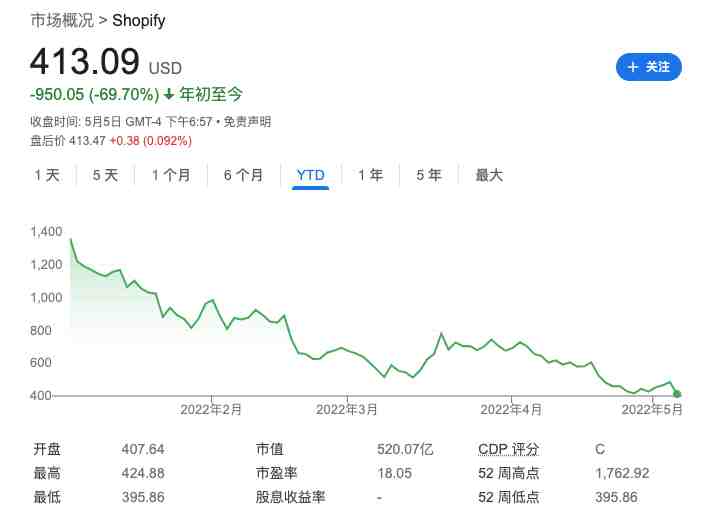Viewport: 712px width, 521px height.
Task: Click the 2022年5月 axis label
Action: coord(652,410)
